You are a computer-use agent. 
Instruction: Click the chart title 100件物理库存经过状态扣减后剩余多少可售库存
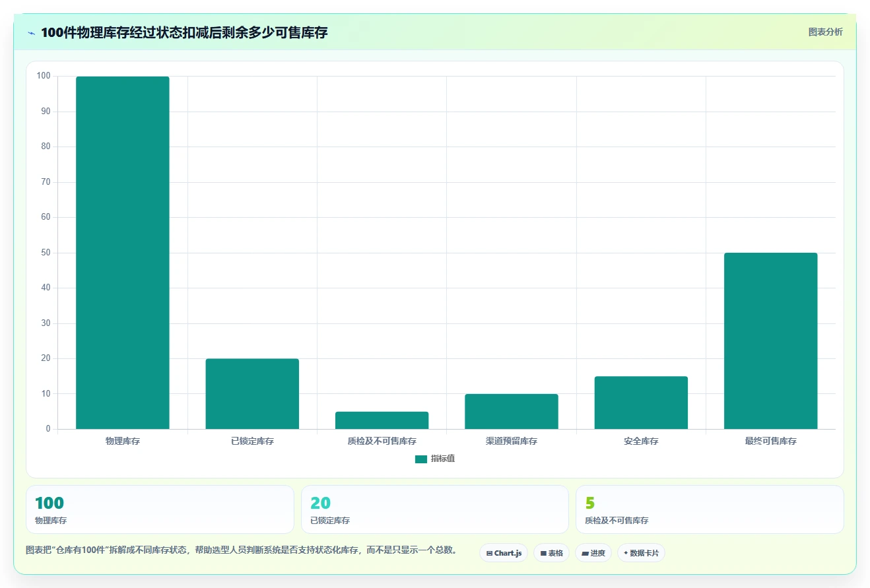(184, 33)
